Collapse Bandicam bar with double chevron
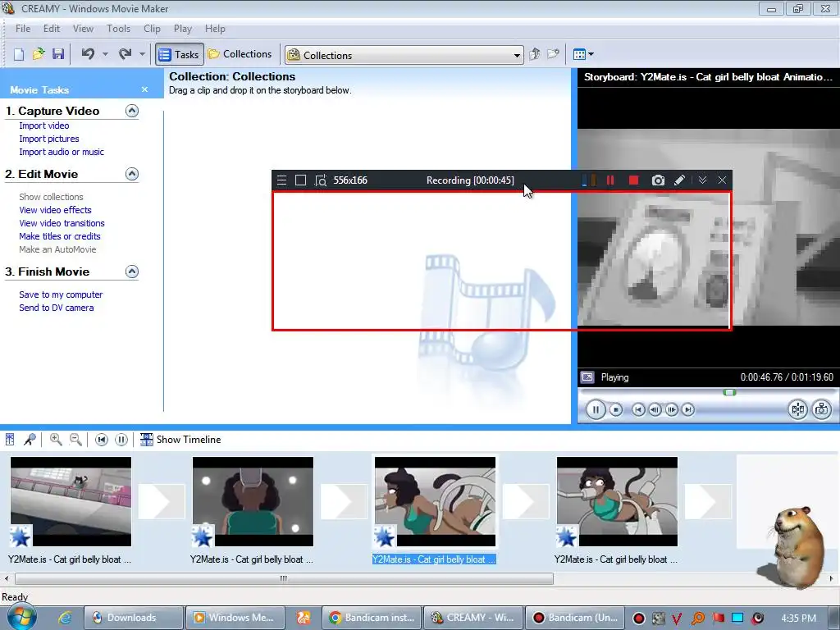 702,180
